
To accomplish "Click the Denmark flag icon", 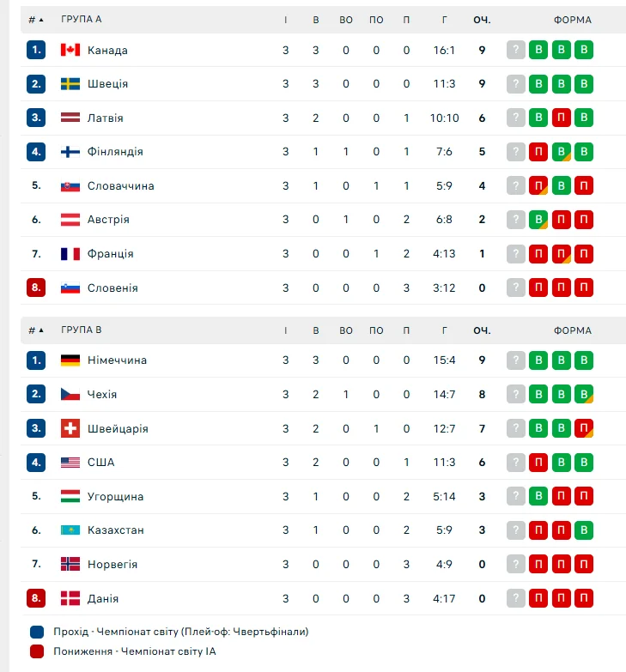I will [x=70, y=598].
